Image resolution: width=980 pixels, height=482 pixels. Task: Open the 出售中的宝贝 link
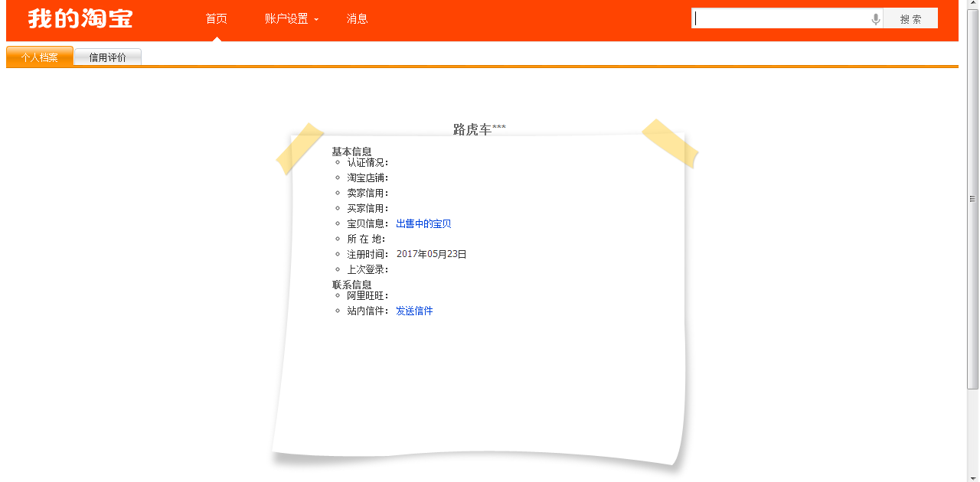423,223
